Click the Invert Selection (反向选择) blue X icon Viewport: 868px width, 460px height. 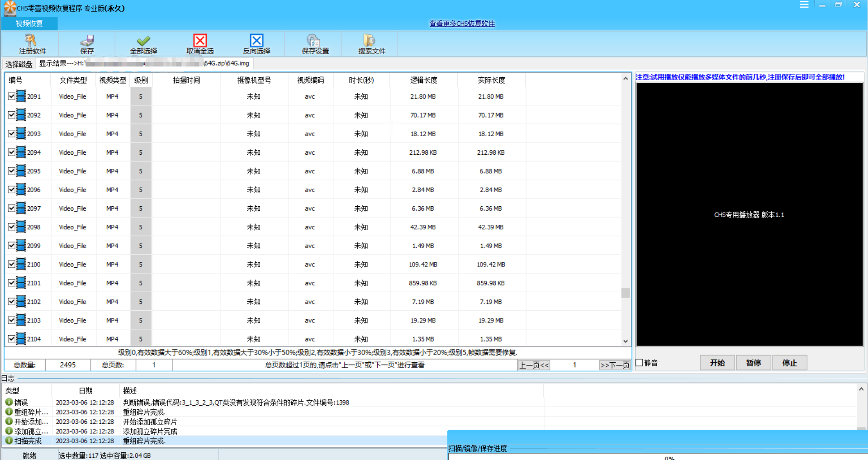click(256, 40)
